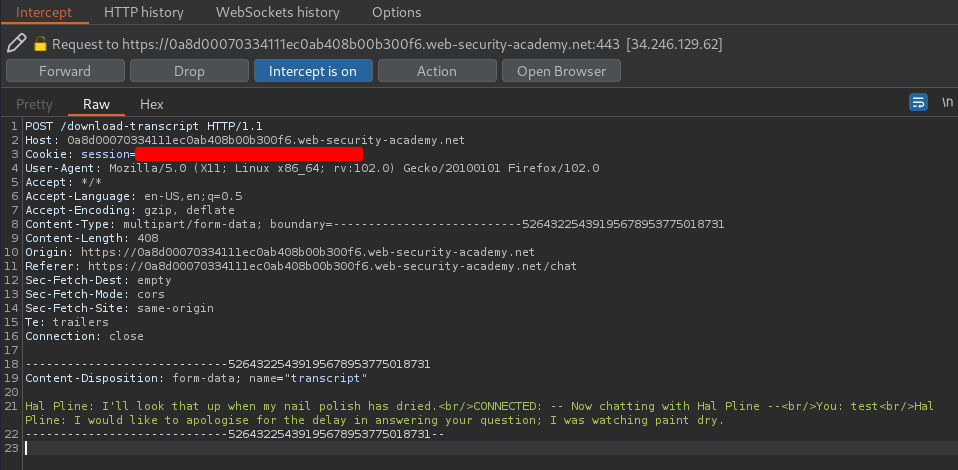Click the Te: trailers line

click(67, 322)
